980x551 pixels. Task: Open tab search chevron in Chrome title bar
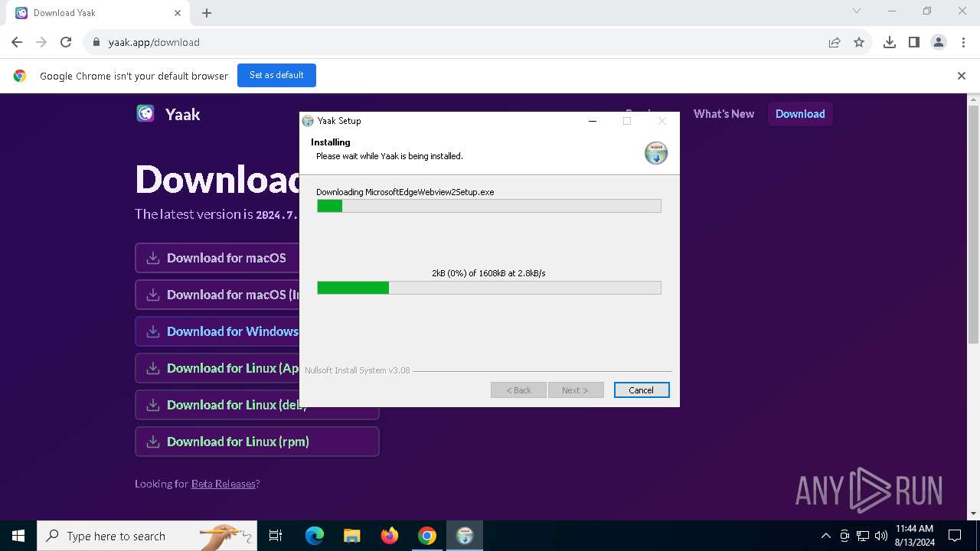[x=857, y=11]
